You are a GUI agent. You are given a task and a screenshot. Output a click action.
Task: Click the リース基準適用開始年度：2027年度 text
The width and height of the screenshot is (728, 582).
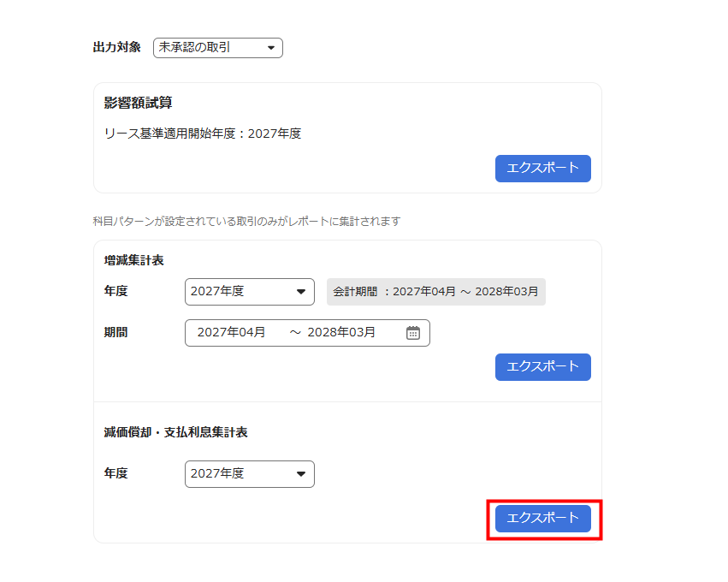point(202,134)
